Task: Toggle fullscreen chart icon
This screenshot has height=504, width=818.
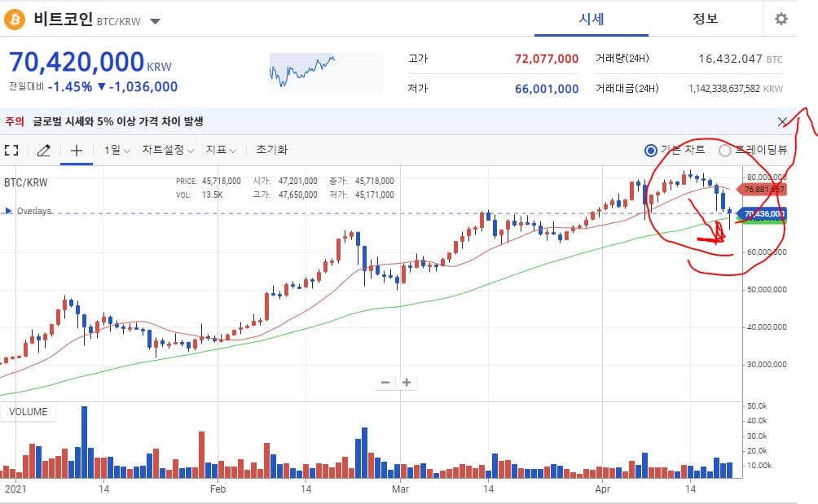Action: pos(11,151)
